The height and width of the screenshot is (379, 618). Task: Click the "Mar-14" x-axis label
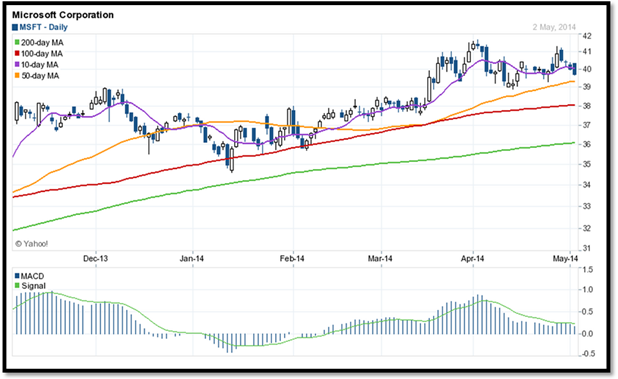click(x=380, y=259)
